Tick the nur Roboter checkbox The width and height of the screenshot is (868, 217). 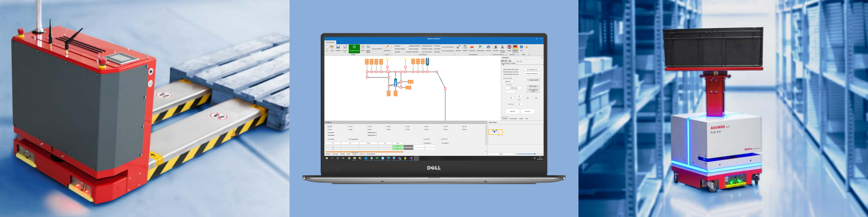326,139
